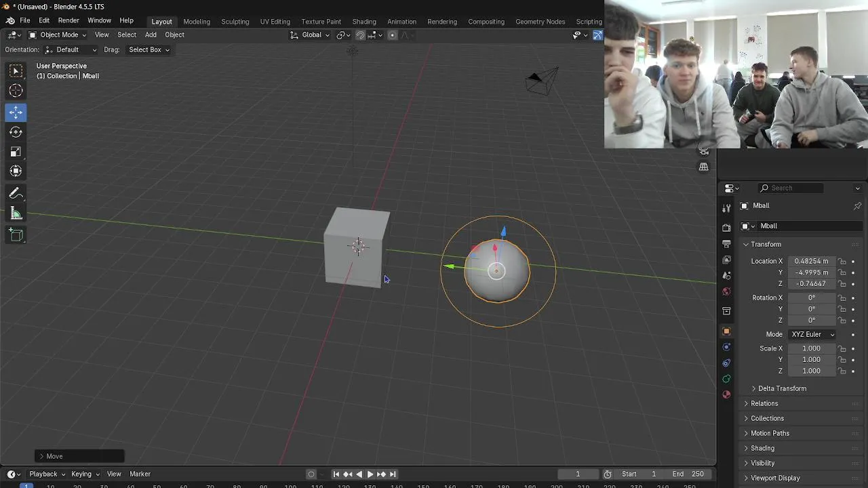Open the Keying popover
Screen dimensions: 868x488
85,474
